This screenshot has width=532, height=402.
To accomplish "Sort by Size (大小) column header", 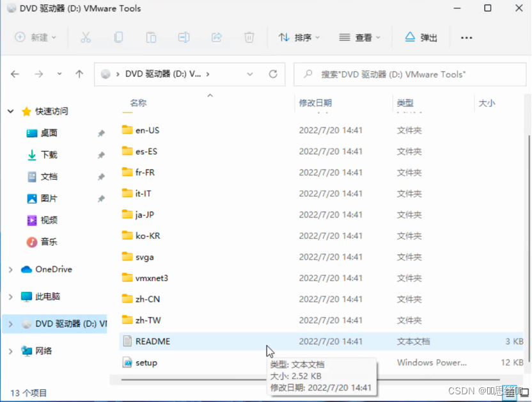I will (x=487, y=103).
